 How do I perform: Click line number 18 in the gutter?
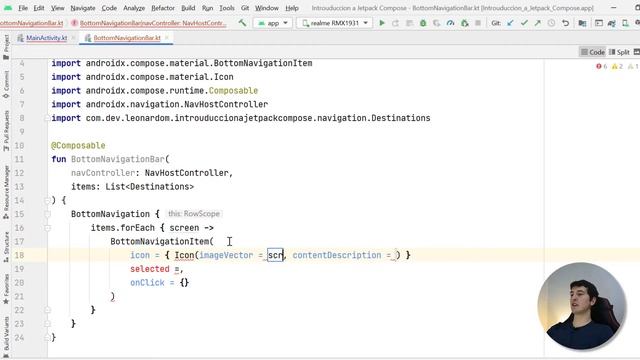tap(19, 255)
